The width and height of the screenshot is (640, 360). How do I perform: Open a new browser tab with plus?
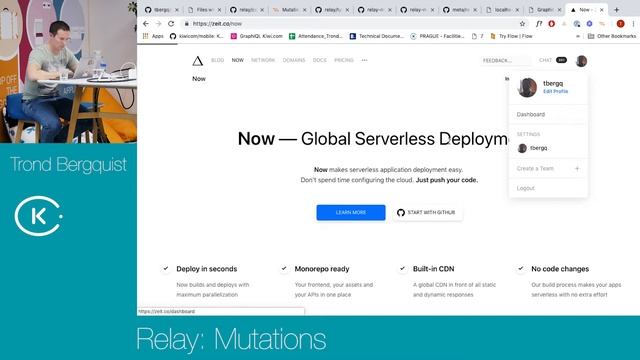pos(616,9)
